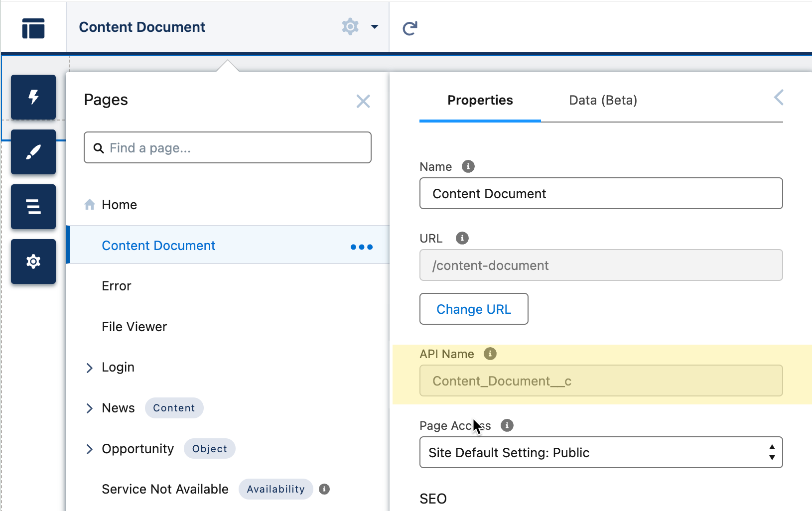Click the Find a page search field
The width and height of the screenshot is (812, 511).
coord(234,148)
